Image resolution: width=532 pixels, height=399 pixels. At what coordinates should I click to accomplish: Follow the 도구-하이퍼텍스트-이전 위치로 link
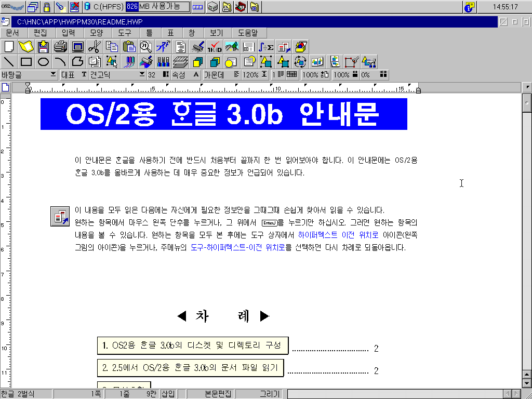pyautogui.click(x=237, y=247)
